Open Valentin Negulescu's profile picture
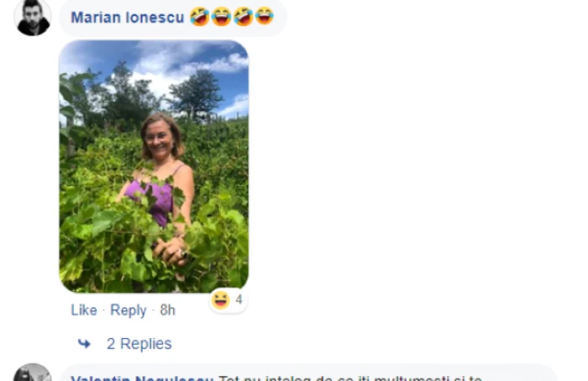Screen dimensions: 588x381 (x=32, y=373)
